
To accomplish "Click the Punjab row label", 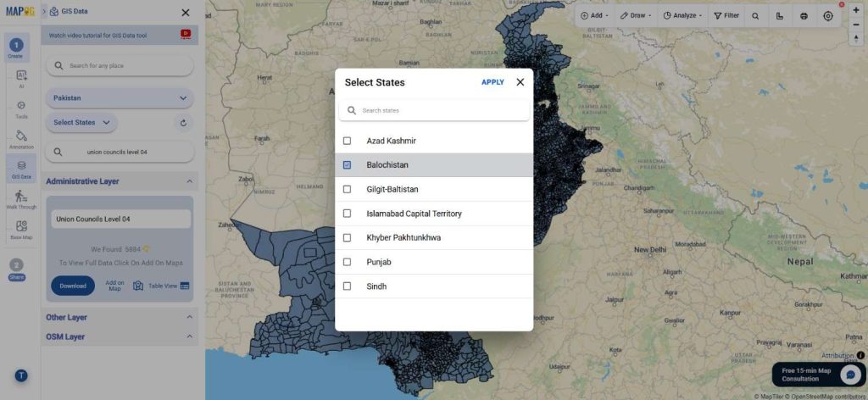I will pos(379,262).
